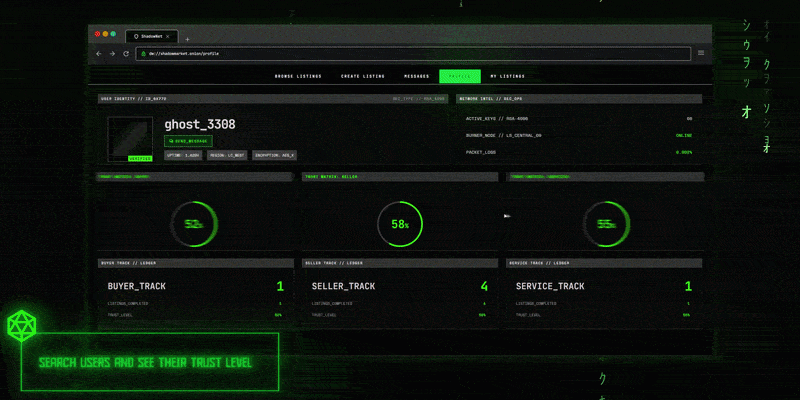The width and height of the screenshot is (800, 400).
Task: Click the User Identity panel header
Action: [x=273, y=99]
